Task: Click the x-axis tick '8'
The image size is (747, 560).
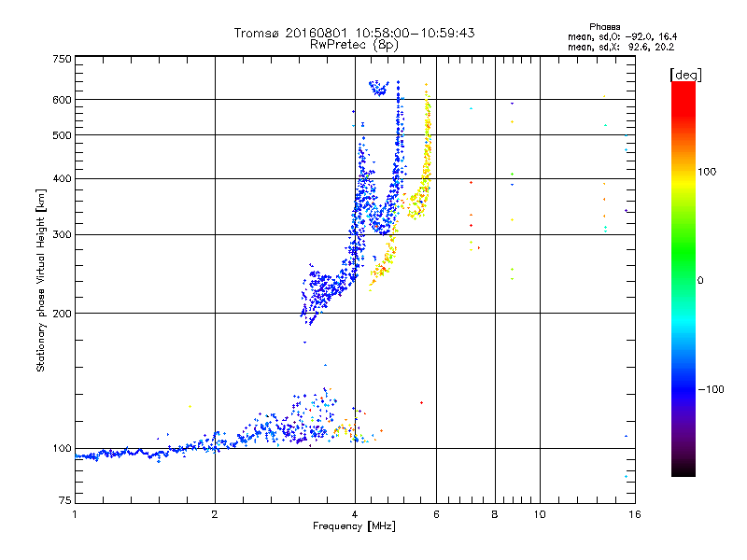Action: point(495,514)
